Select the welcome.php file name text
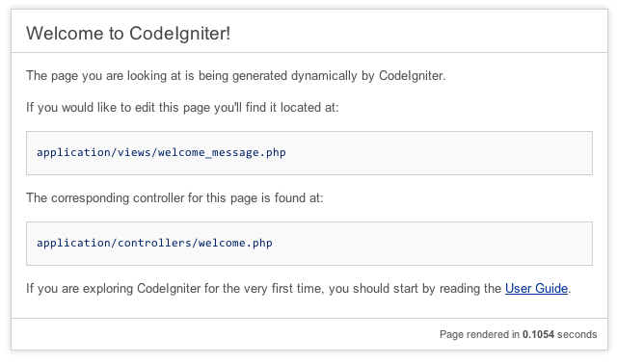Image resolution: width=617 pixels, height=364 pixels. [x=235, y=243]
